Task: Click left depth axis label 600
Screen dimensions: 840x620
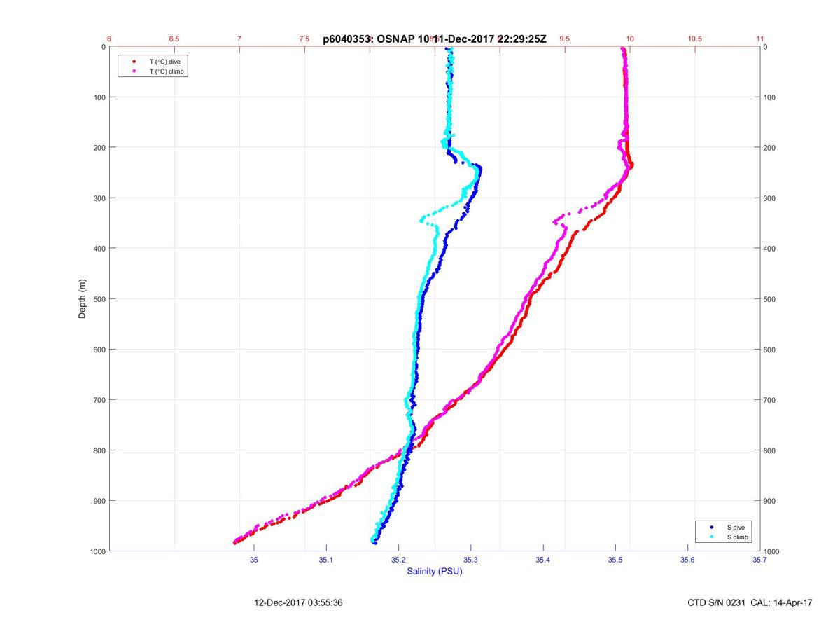Action: (x=99, y=350)
